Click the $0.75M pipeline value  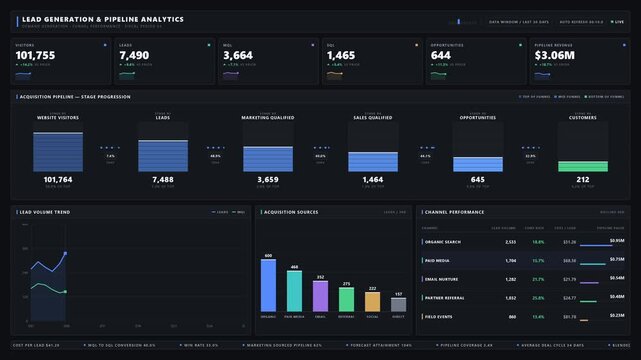[617, 259]
